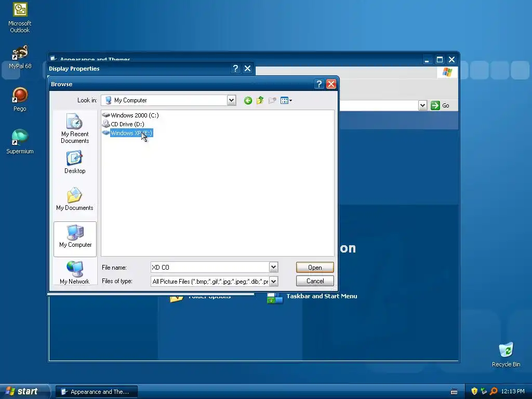Click Browse dialog help question mark
The width and height of the screenshot is (532, 399).
point(319,84)
